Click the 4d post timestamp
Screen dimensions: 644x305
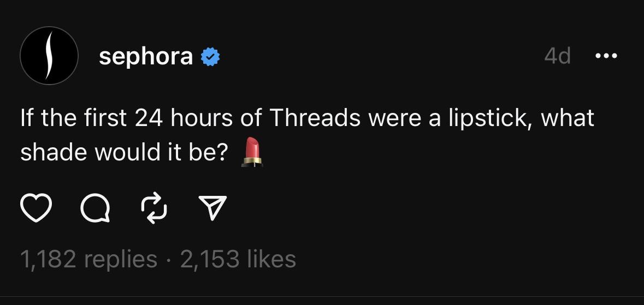click(558, 56)
